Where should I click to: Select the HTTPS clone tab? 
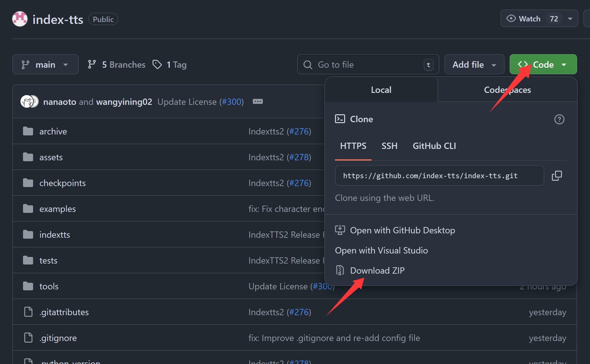(x=353, y=146)
